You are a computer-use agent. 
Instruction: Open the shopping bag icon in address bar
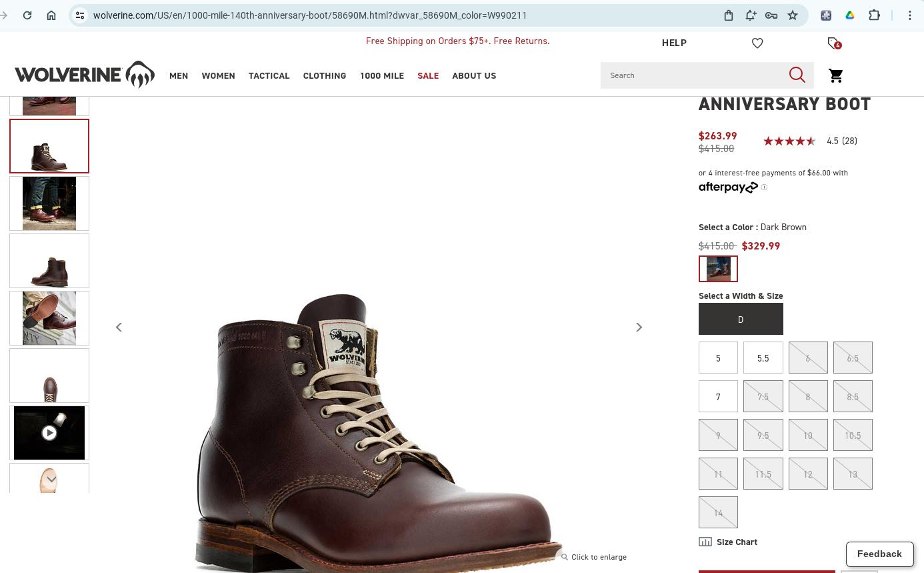(729, 15)
